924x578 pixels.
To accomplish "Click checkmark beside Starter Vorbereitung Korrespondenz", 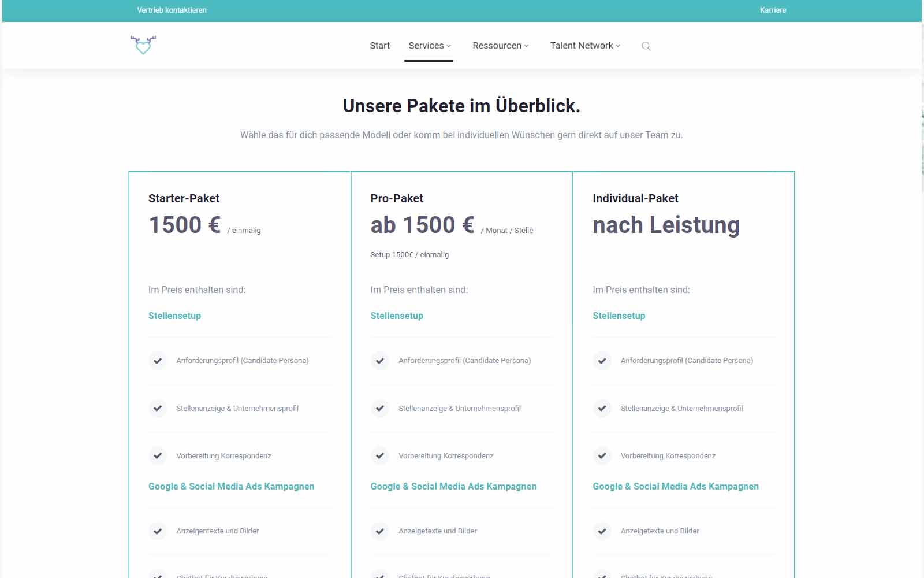I will [x=158, y=456].
